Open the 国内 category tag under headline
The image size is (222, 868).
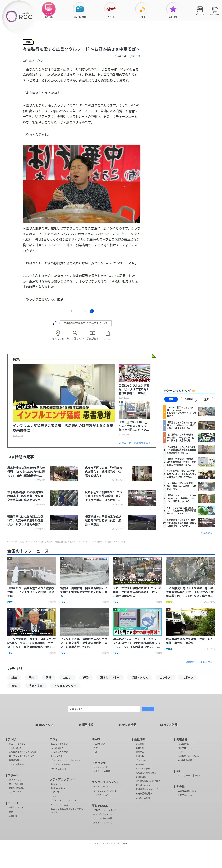coord(25,61)
